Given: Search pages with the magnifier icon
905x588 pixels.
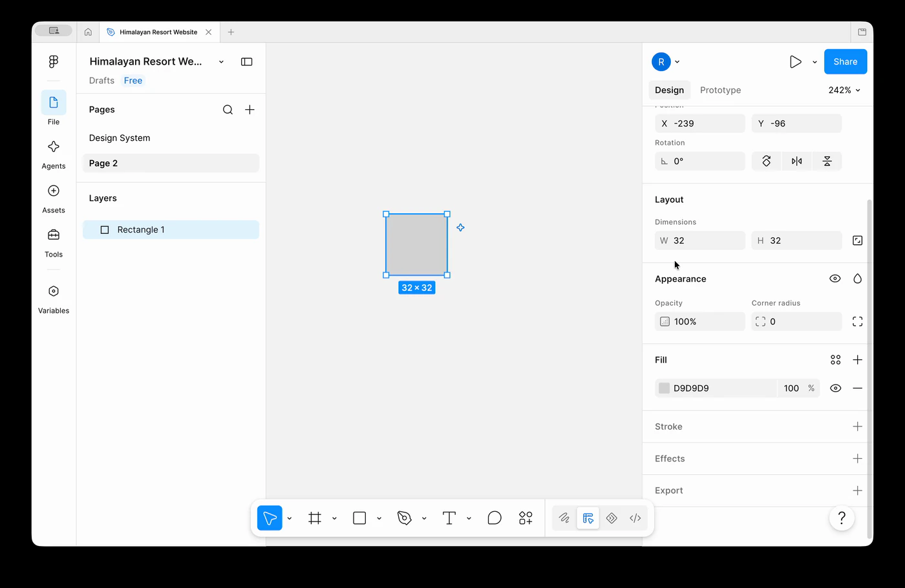Looking at the screenshot, I should (228, 110).
